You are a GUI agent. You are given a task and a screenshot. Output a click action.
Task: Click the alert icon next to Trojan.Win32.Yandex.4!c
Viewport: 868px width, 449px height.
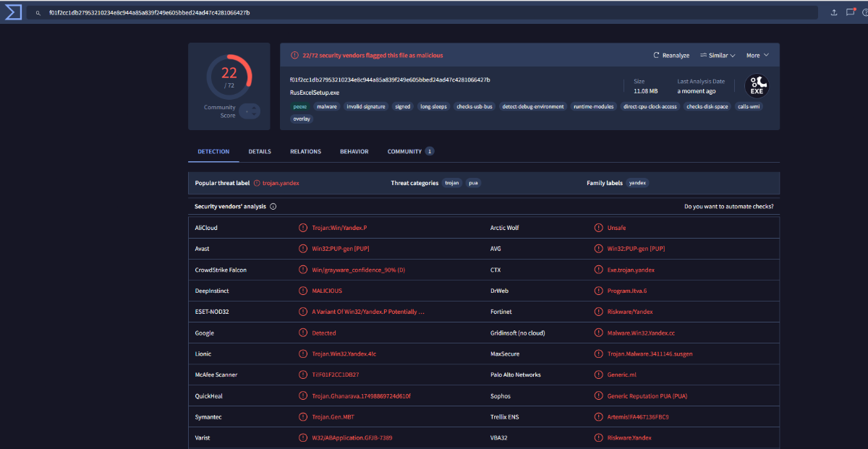click(x=303, y=354)
